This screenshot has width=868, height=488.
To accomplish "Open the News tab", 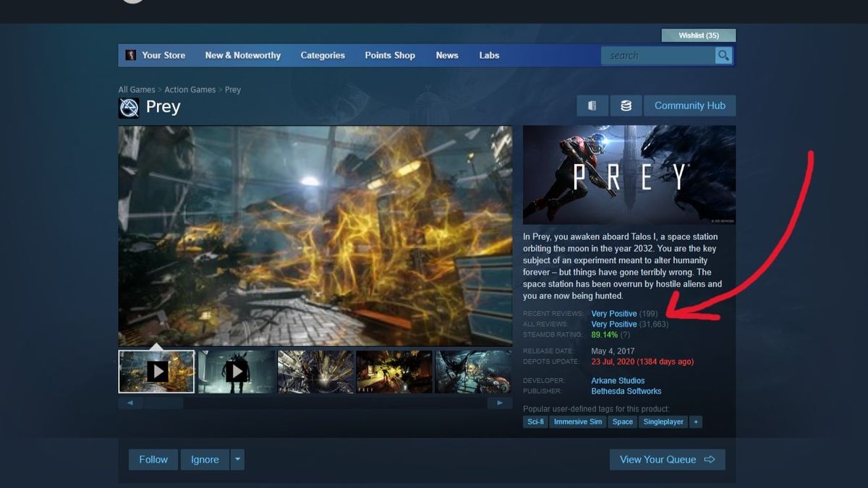I will 447,55.
